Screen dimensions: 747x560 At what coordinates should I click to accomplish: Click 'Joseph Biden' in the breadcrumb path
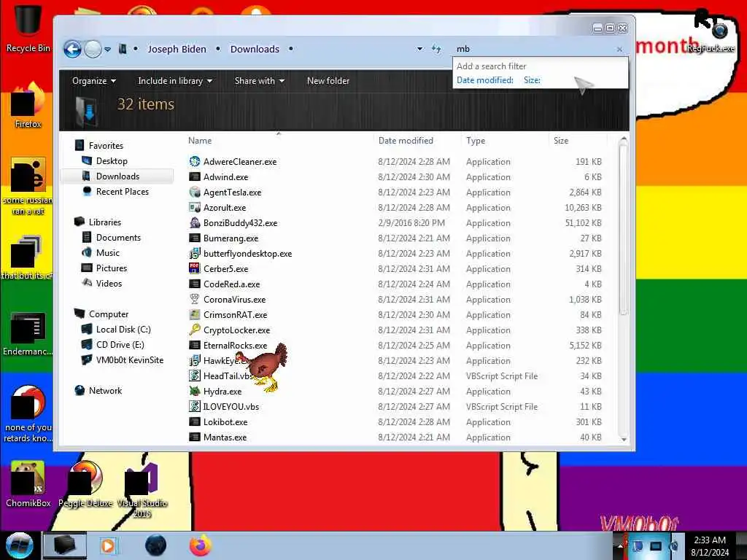click(x=177, y=49)
